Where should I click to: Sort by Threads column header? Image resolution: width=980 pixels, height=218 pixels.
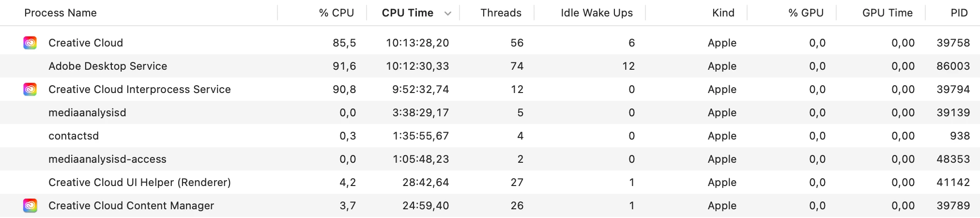point(501,13)
